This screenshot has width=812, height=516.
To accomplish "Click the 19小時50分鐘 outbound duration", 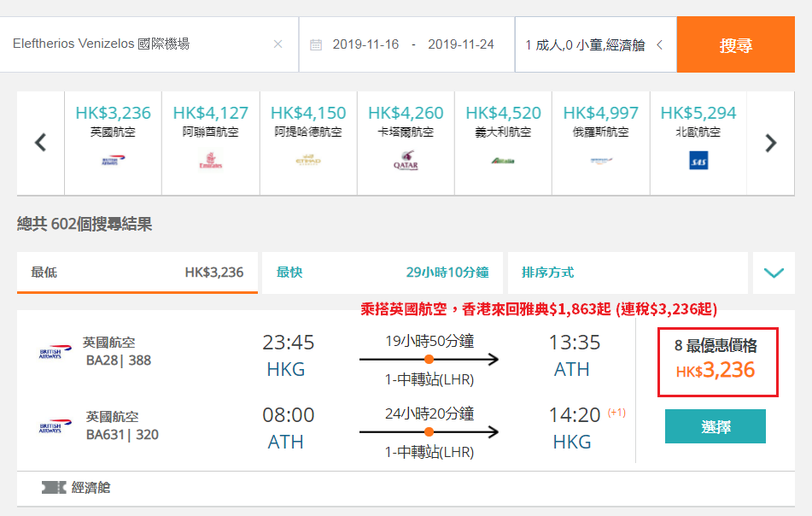I will coord(429,341).
